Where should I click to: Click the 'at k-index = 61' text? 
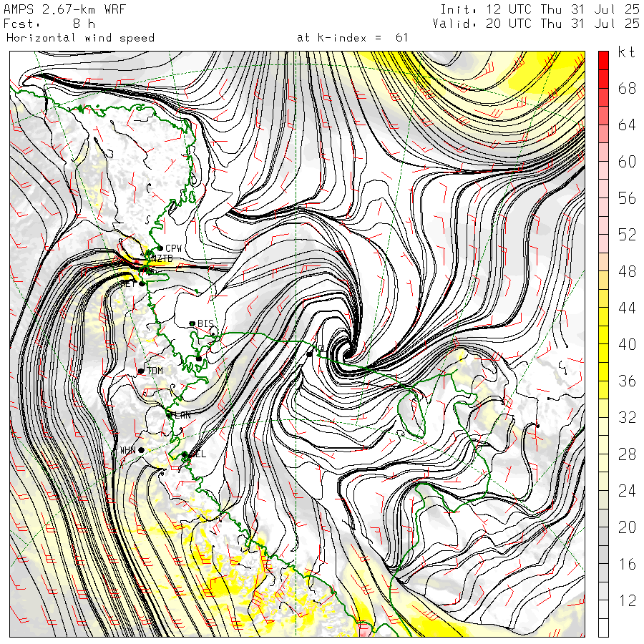pos(352,38)
